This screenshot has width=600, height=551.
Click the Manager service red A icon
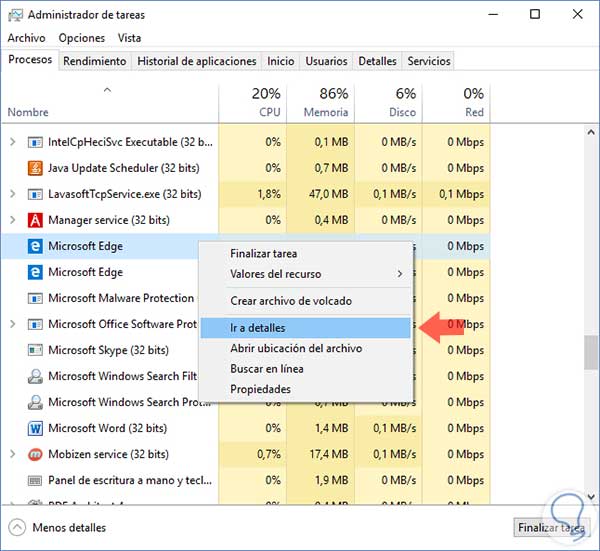[35, 220]
